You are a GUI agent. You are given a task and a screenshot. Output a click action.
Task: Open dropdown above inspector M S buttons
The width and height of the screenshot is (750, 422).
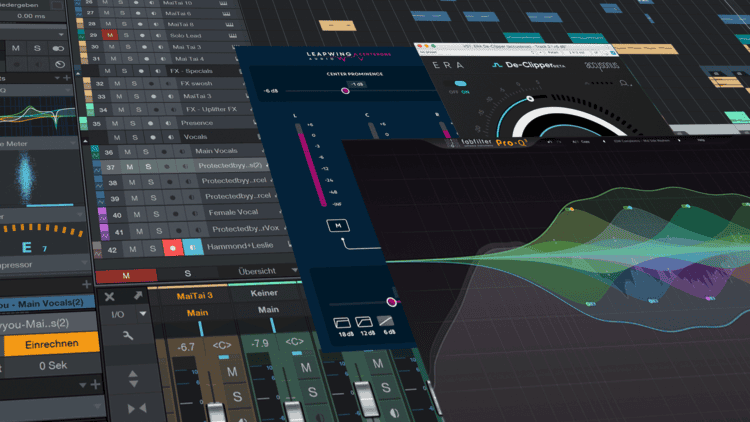pyautogui.click(x=61, y=35)
